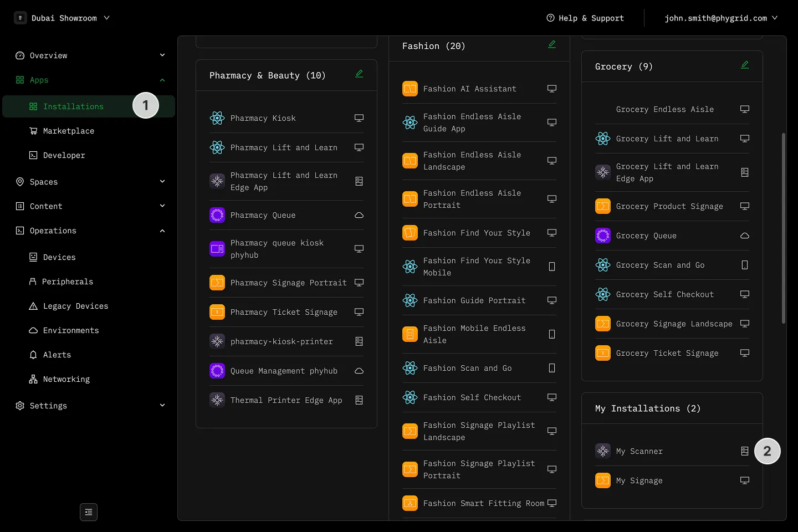Collapse the Operations sidebar section
The image size is (798, 532).
click(90, 231)
